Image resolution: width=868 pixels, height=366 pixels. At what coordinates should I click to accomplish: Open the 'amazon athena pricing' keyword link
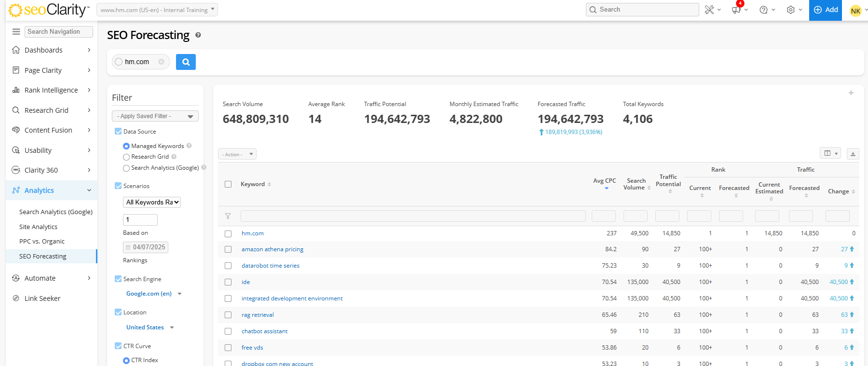point(272,249)
